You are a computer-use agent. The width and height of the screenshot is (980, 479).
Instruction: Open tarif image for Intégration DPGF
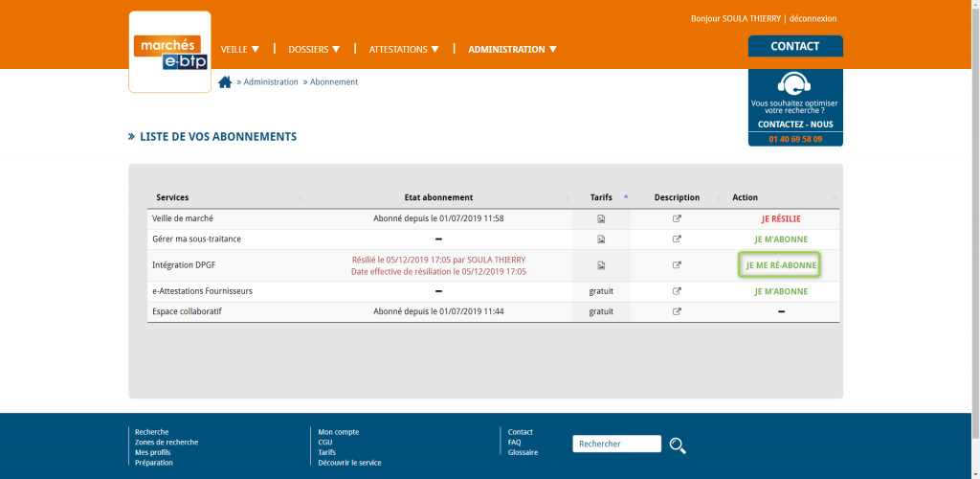(601, 265)
